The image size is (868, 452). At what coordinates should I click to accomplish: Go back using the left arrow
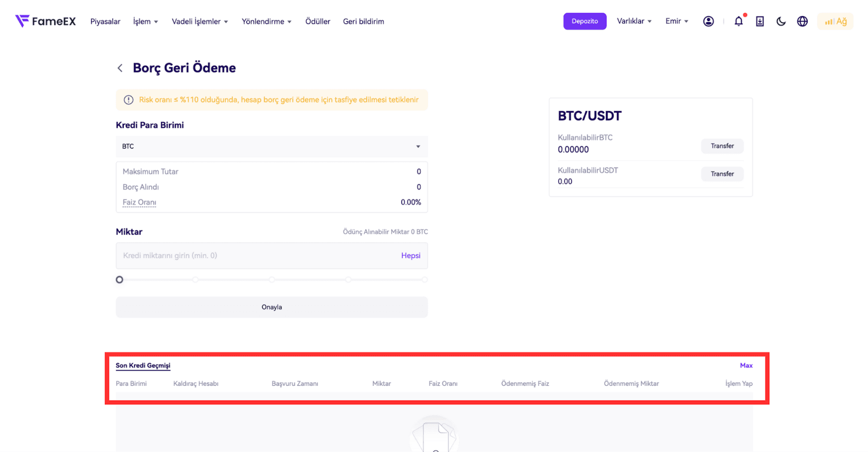120,68
